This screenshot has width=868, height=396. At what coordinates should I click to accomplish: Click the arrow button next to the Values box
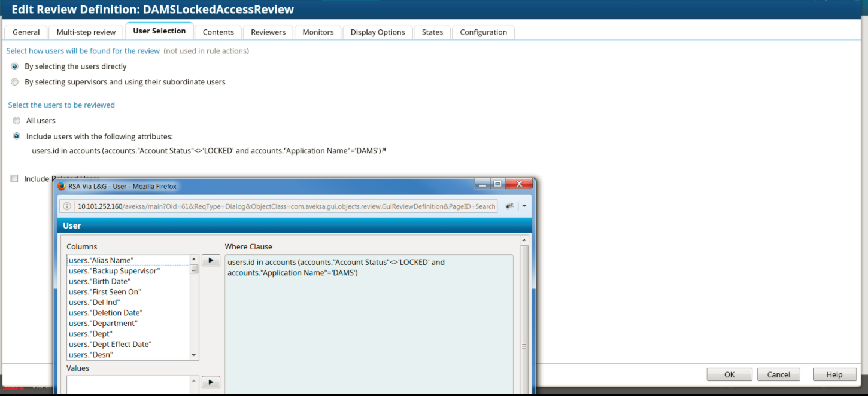[x=211, y=381]
